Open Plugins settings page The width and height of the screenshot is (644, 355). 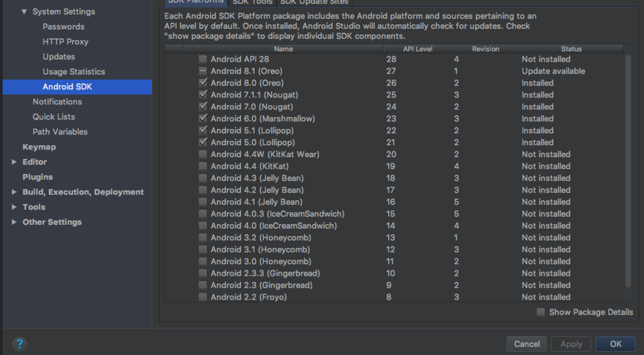[38, 177]
